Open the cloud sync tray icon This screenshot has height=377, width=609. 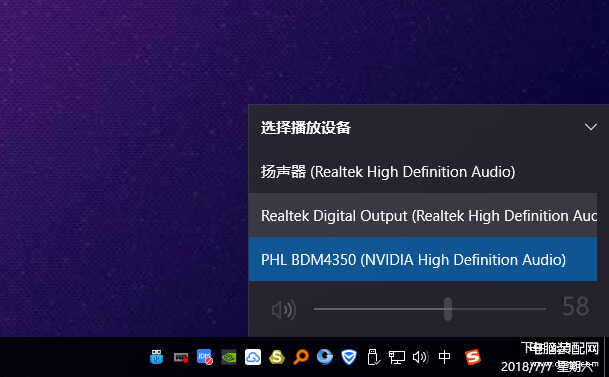253,357
